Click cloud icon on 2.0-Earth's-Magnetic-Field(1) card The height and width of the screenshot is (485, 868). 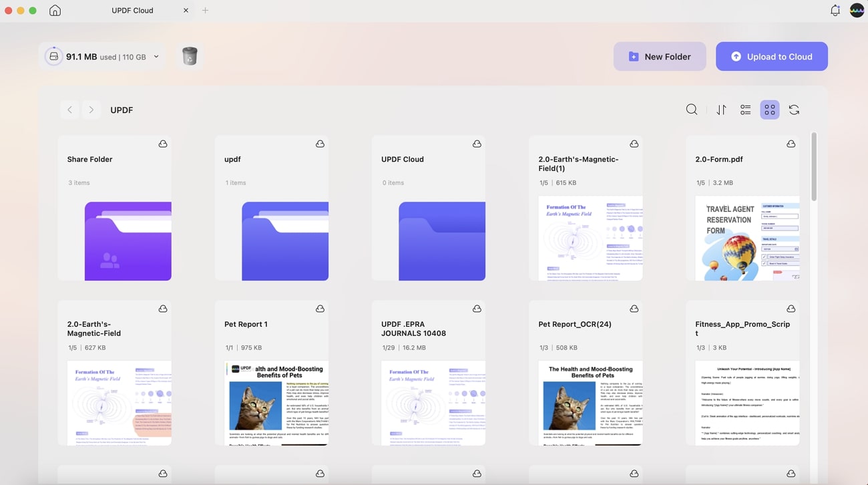[x=634, y=144]
